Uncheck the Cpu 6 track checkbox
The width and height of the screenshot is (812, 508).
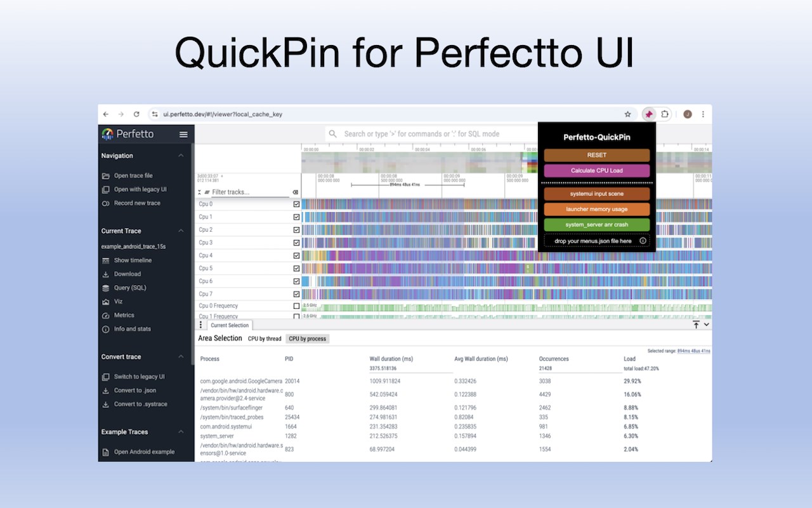pos(296,281)
